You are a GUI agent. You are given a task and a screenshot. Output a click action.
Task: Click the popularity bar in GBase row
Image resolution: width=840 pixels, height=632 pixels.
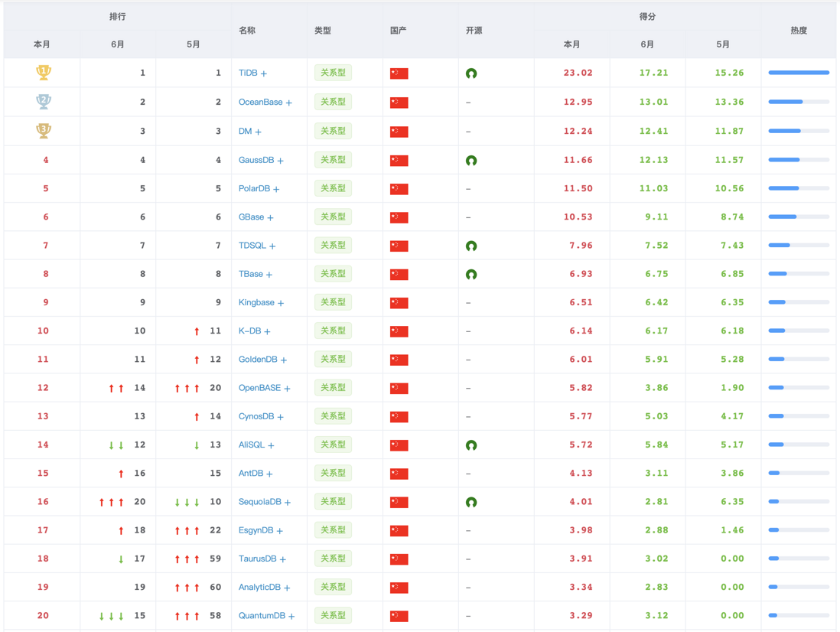[x=799, y=217]
